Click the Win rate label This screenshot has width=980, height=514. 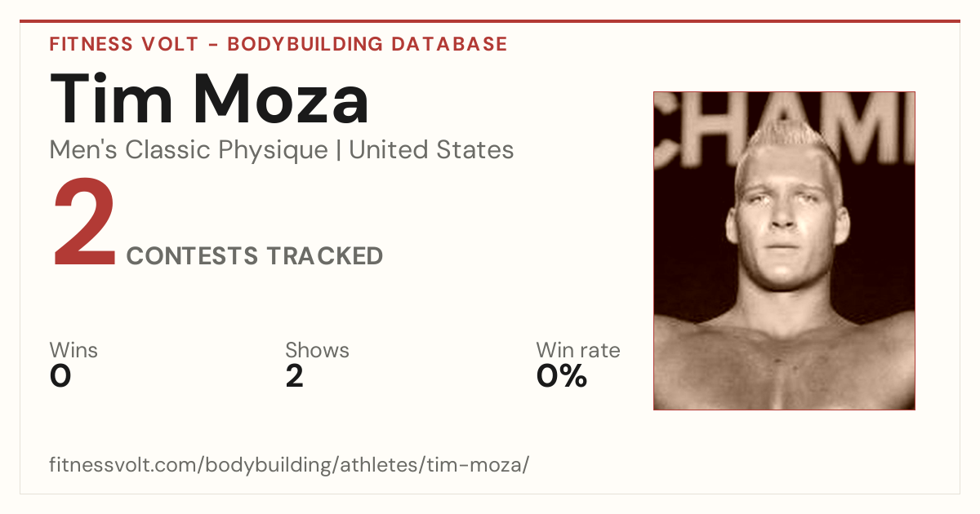click(578, 350)
